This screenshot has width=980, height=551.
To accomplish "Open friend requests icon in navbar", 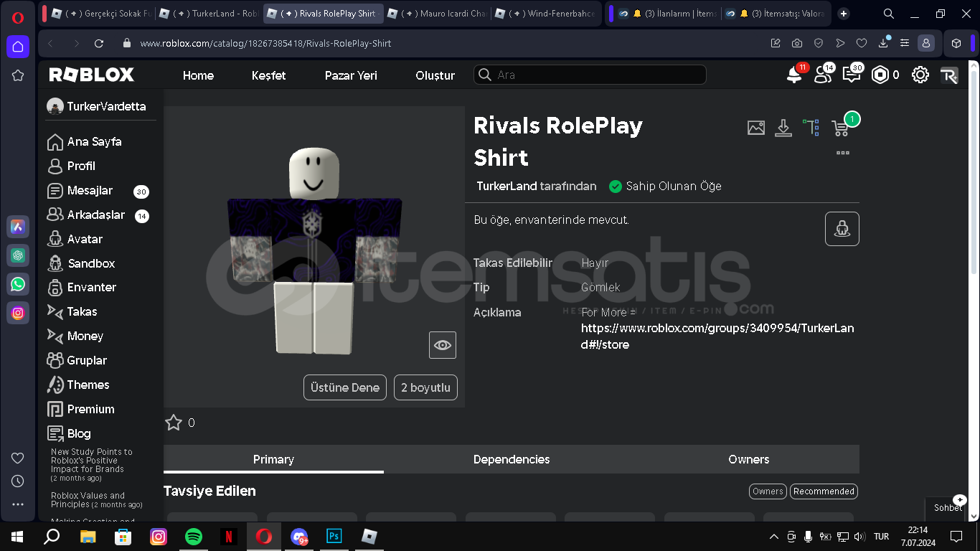I will click(x=823, y=75).
